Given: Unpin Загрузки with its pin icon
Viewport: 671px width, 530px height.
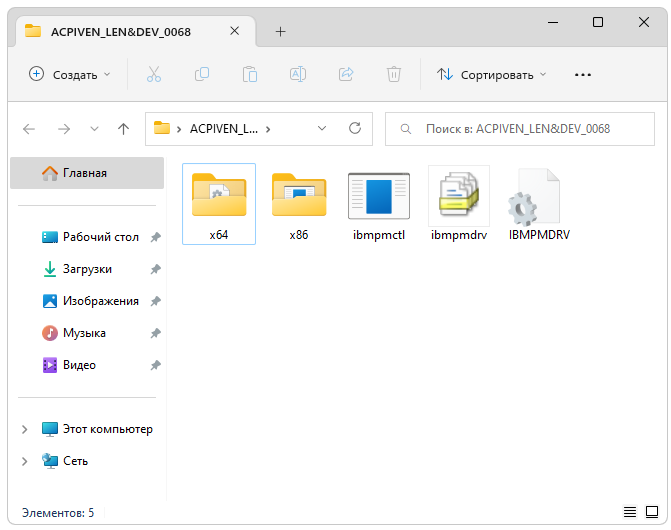Looking at the screenshot, I should [x=155, y=269].
